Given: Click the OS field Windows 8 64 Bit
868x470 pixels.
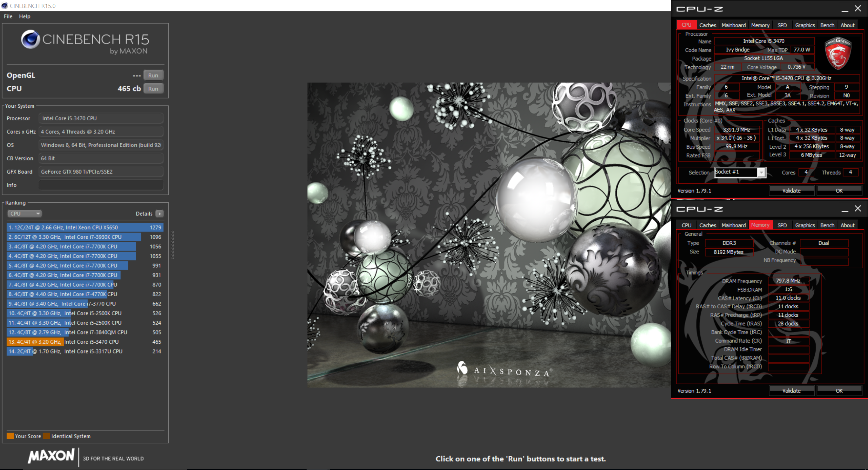Looking at the screenshot, I should [x=101, y=145].
